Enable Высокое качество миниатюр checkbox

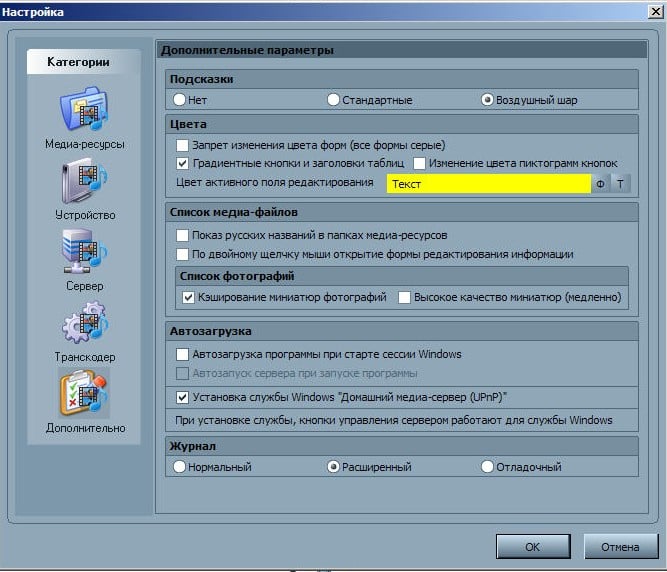point(404,297)
